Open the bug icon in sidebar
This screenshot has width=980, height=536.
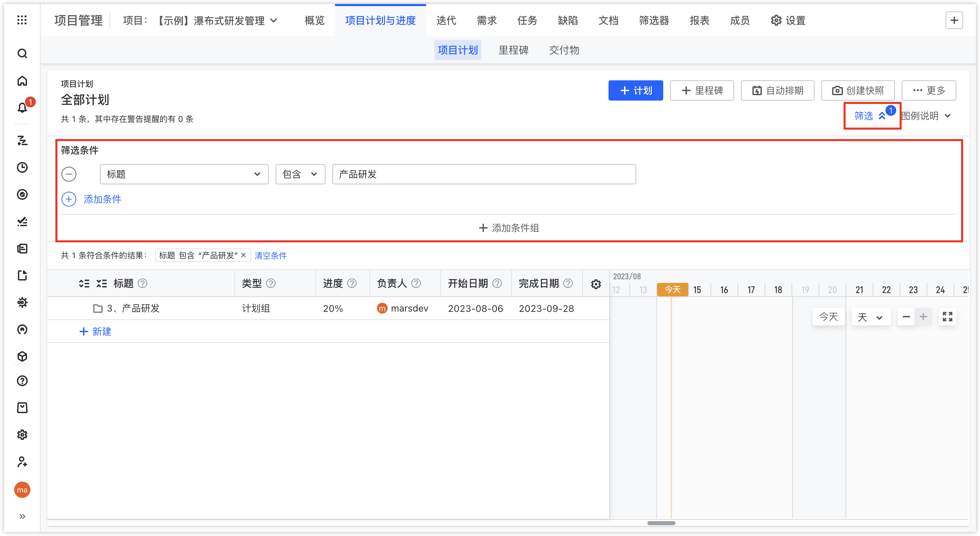22,302
